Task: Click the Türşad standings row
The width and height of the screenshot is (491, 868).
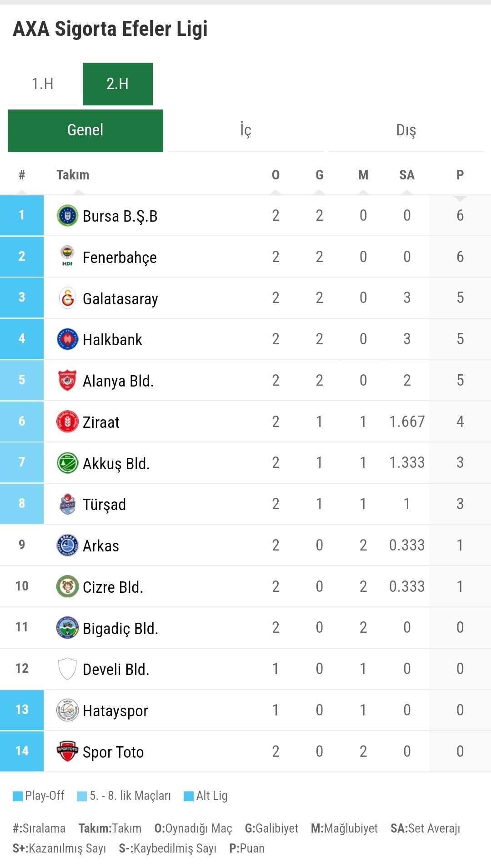Action: [x=245, y=504]
